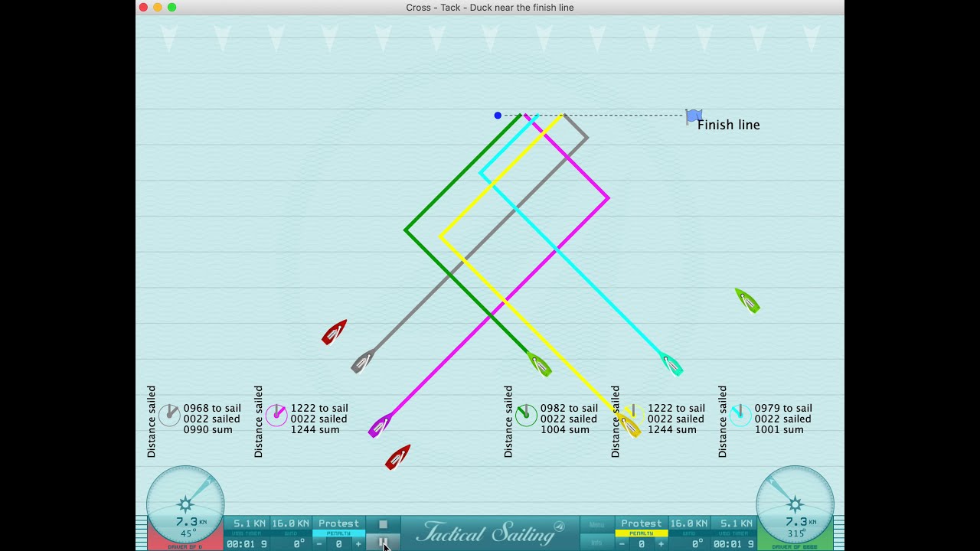Click the magenta distance gauge dial
Image resolution: width=980 pixels, height=551 pixels.
[276, 416]
